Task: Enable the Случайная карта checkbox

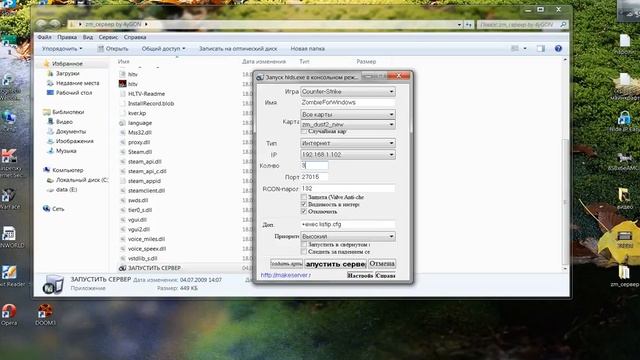Action: (x=304, y=131)
